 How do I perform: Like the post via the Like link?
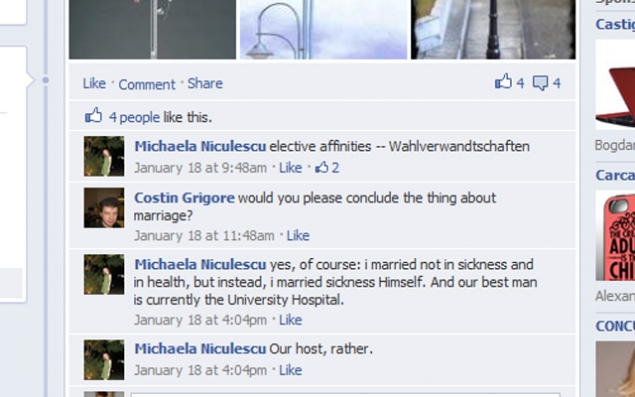coord(94,83)
